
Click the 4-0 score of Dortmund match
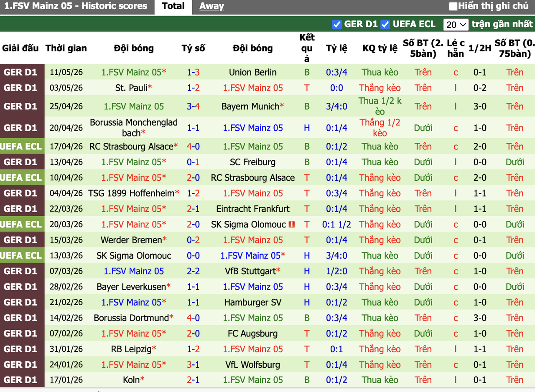[193, 318]
